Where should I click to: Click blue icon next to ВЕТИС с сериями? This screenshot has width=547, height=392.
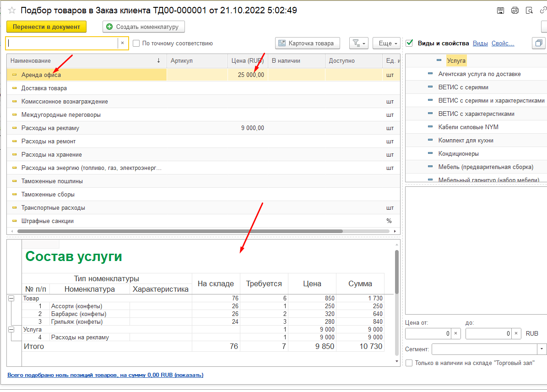[x=430, y=87]
